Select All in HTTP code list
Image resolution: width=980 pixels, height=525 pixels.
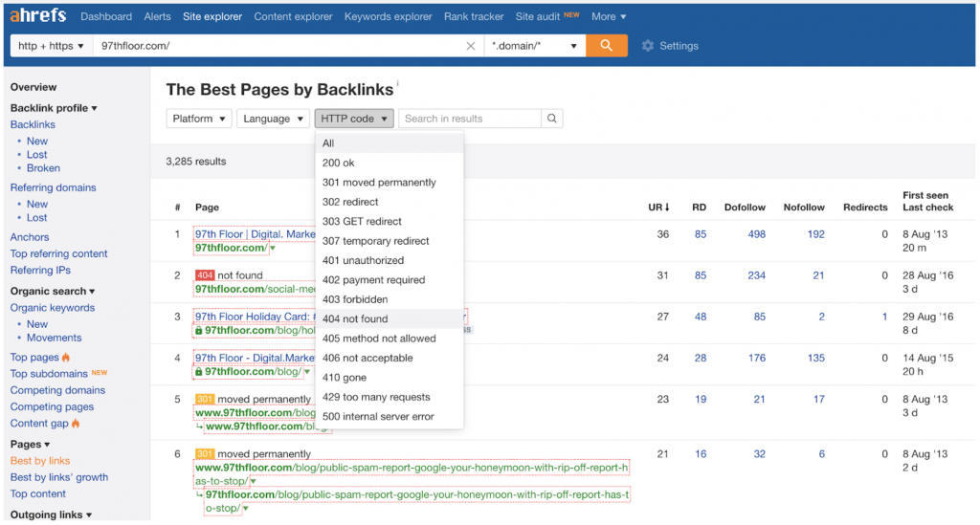(390, 142)
